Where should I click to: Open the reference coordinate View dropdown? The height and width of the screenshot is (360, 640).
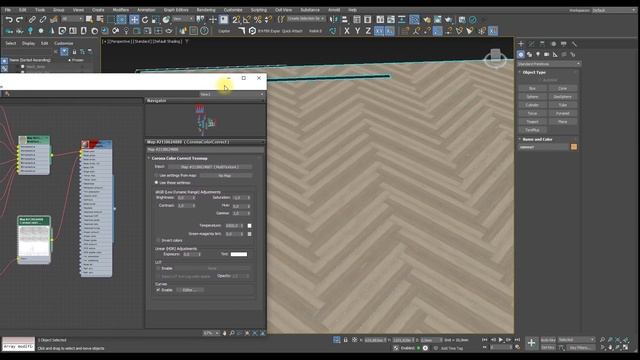pos(183,19)
